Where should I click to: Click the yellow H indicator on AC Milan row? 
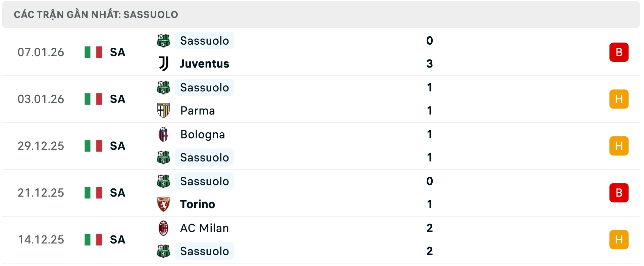tap(619, 239)
